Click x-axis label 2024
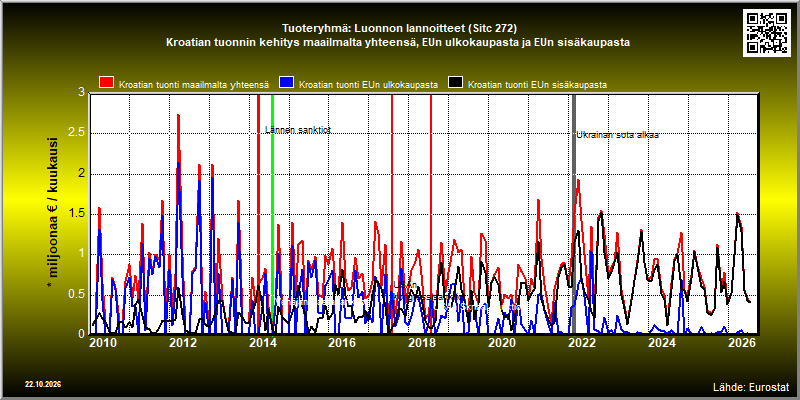Image resolution: width=800 pixels, height=400 pixels. tap(662, 342)
